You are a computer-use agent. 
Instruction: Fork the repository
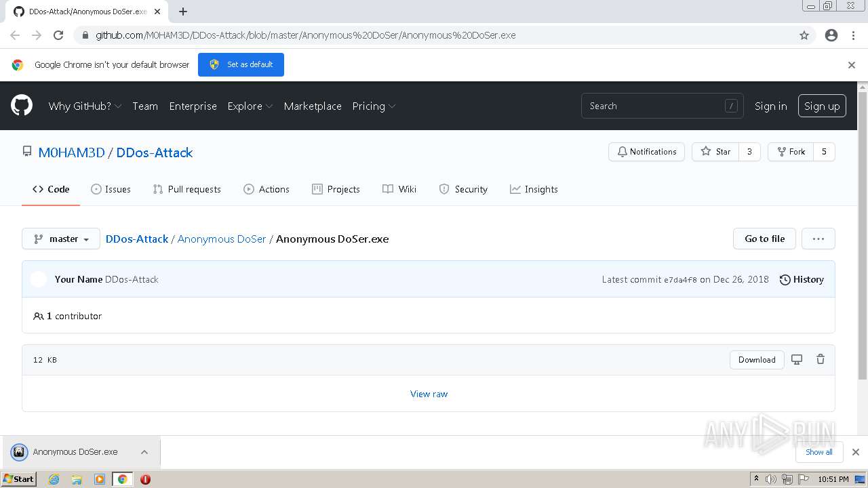(791, 152)
